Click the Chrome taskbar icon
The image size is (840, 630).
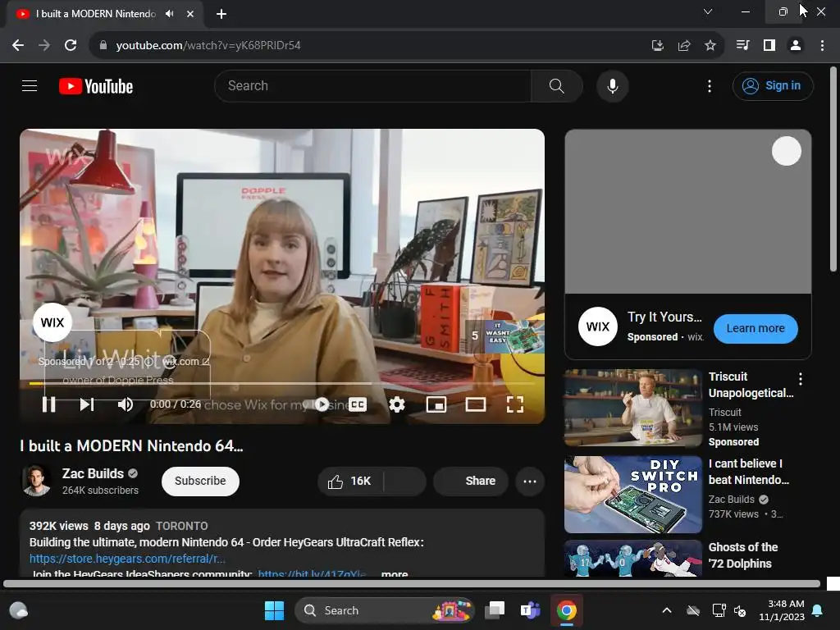click(x=566, y=610)
